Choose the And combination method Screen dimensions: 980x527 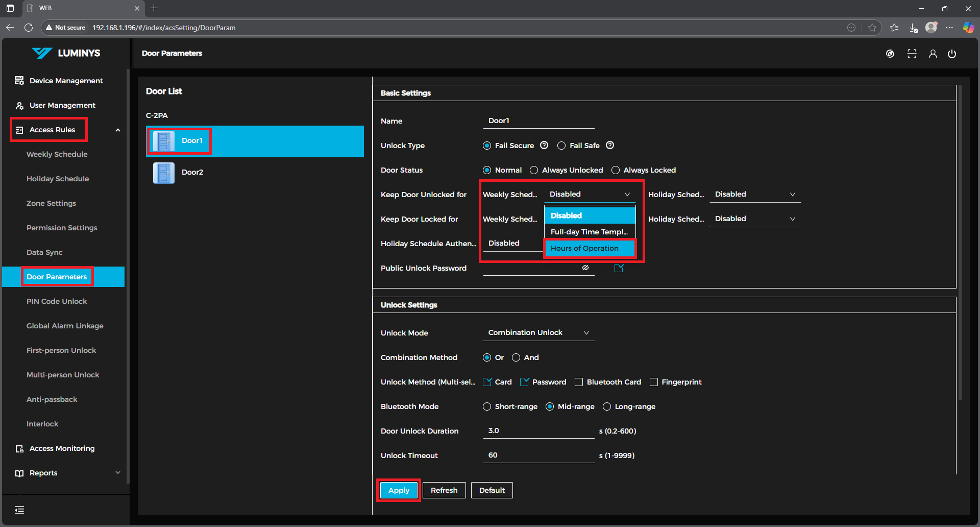tap(516, 357)
